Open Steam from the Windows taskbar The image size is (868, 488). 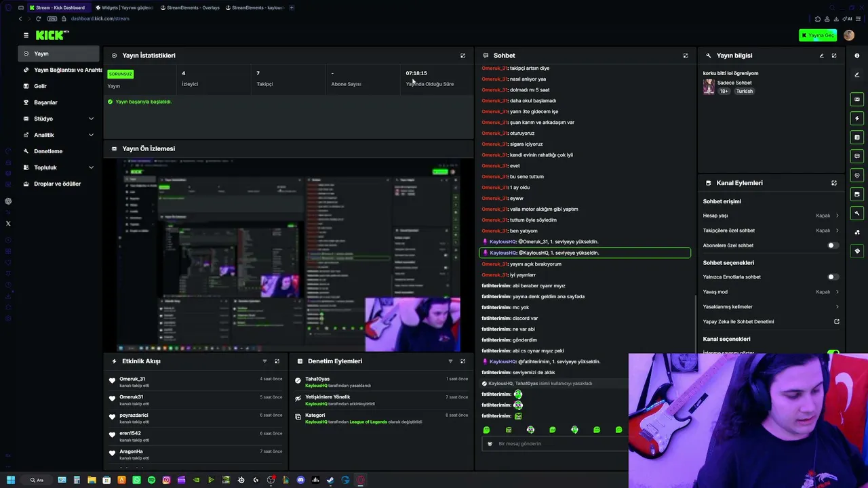(x=330, y=480)
